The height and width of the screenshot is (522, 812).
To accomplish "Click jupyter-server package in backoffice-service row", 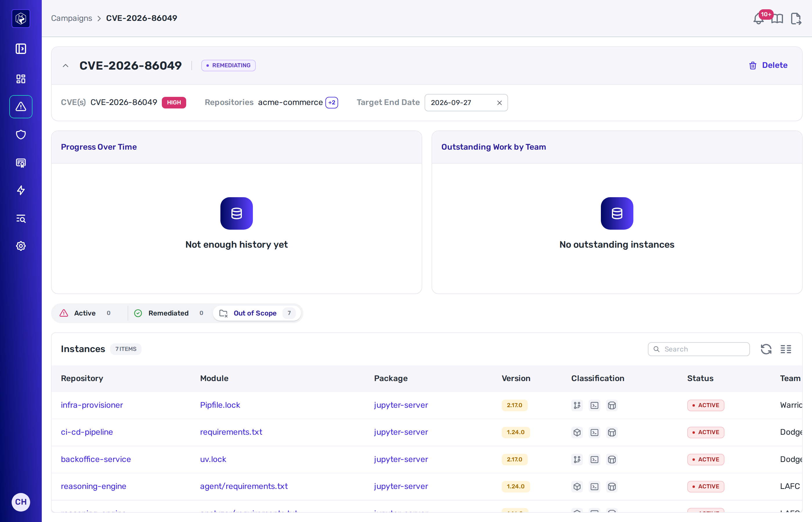I will pyautogui.click(x=401, y=459).
